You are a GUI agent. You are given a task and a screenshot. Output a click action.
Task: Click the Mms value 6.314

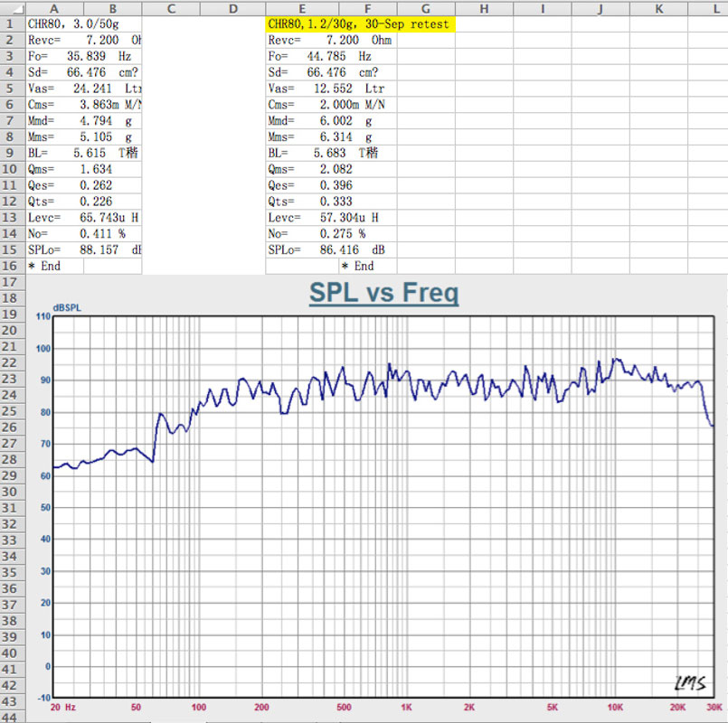pos(336,136)
